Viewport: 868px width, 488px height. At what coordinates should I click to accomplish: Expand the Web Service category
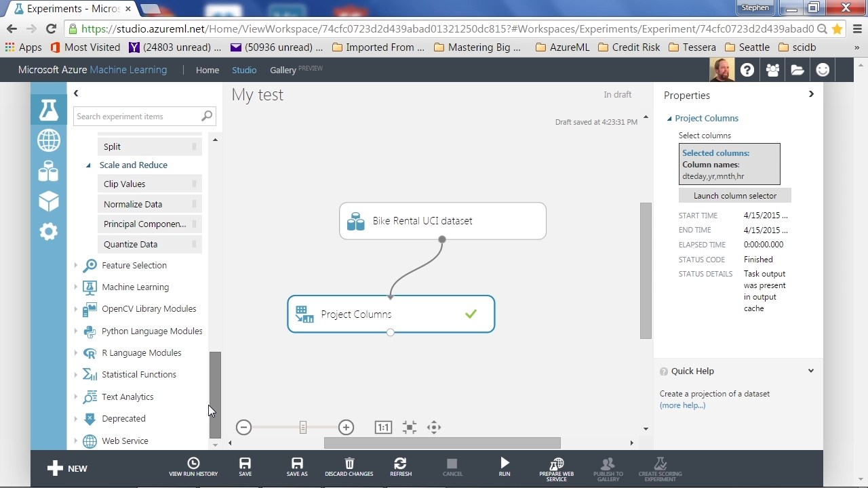76,441
